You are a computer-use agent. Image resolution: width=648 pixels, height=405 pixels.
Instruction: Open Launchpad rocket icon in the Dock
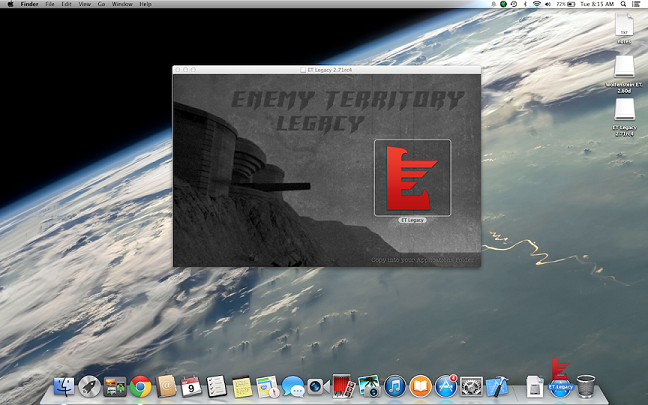point(89,387)
